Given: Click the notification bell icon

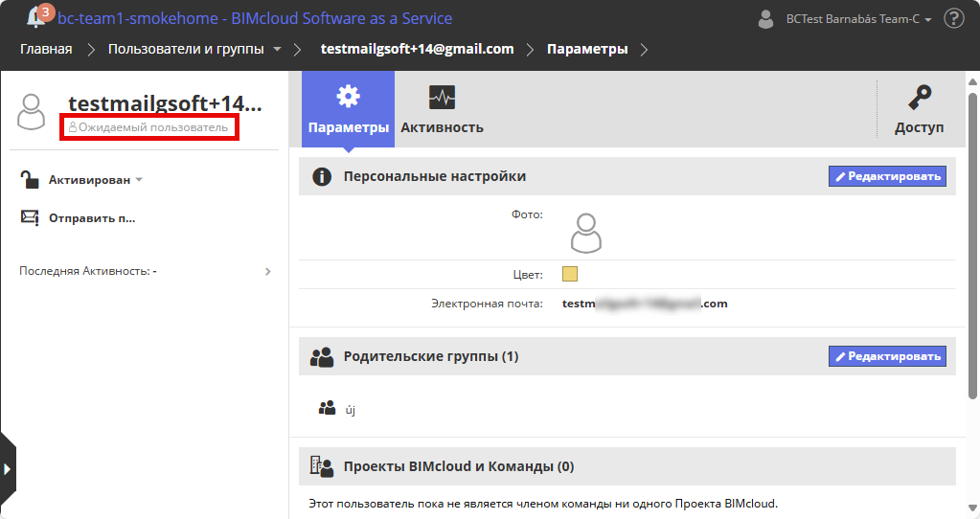Looking at the screenshot, I should 36,17.
